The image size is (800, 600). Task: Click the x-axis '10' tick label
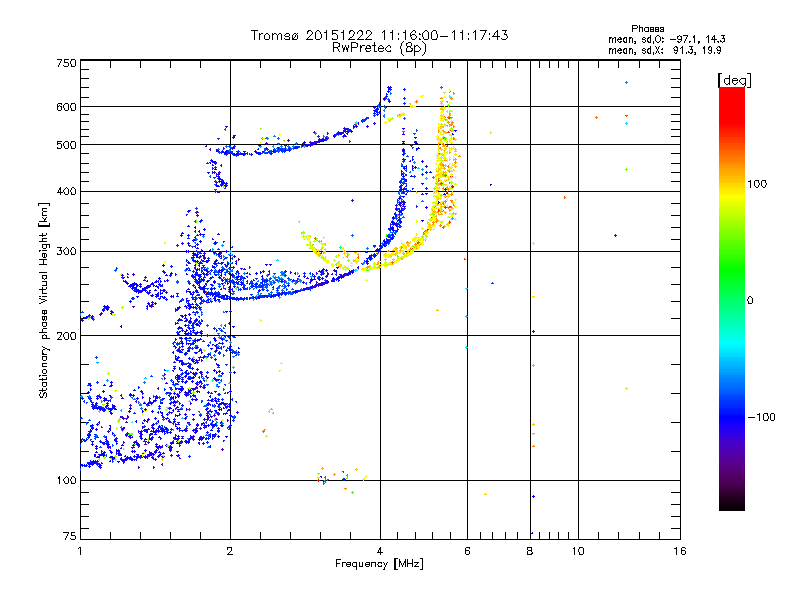[578, 551]
